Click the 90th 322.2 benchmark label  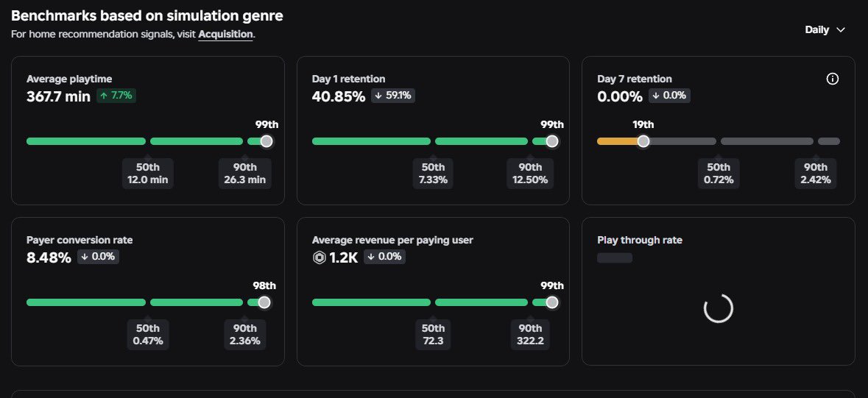click(530, 335)
